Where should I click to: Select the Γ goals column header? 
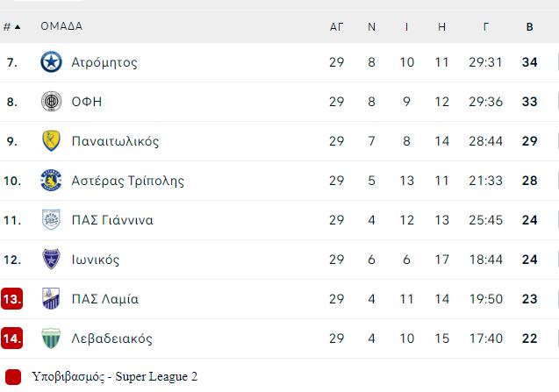(x=485, y=26)
